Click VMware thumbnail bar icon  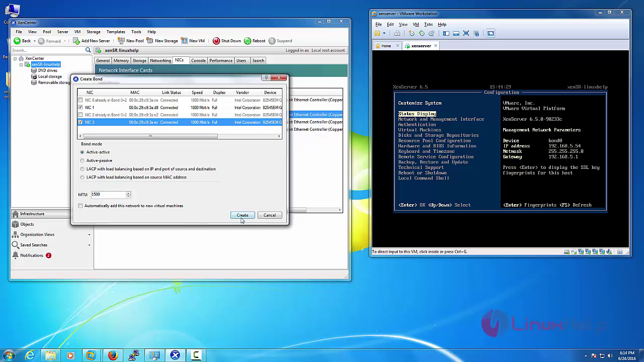(456, 33)
